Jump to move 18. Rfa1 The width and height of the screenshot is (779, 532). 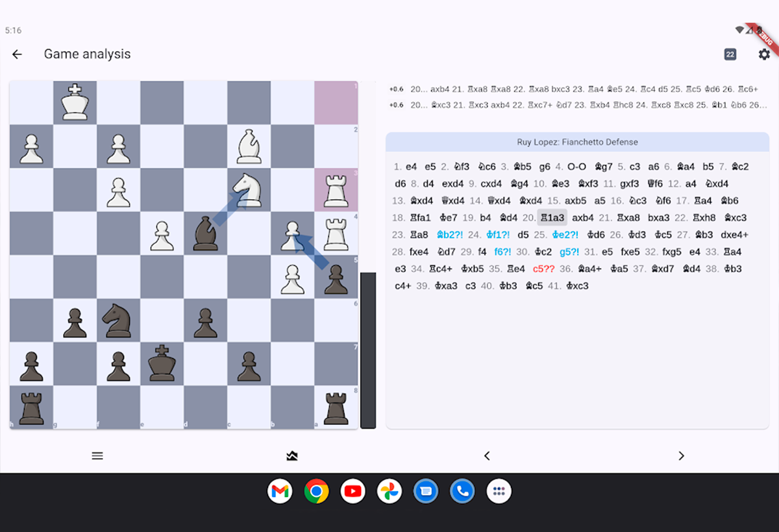419,218
